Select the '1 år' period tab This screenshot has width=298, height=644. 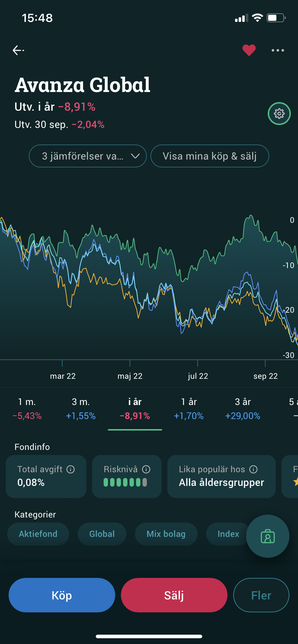(189, 409)
